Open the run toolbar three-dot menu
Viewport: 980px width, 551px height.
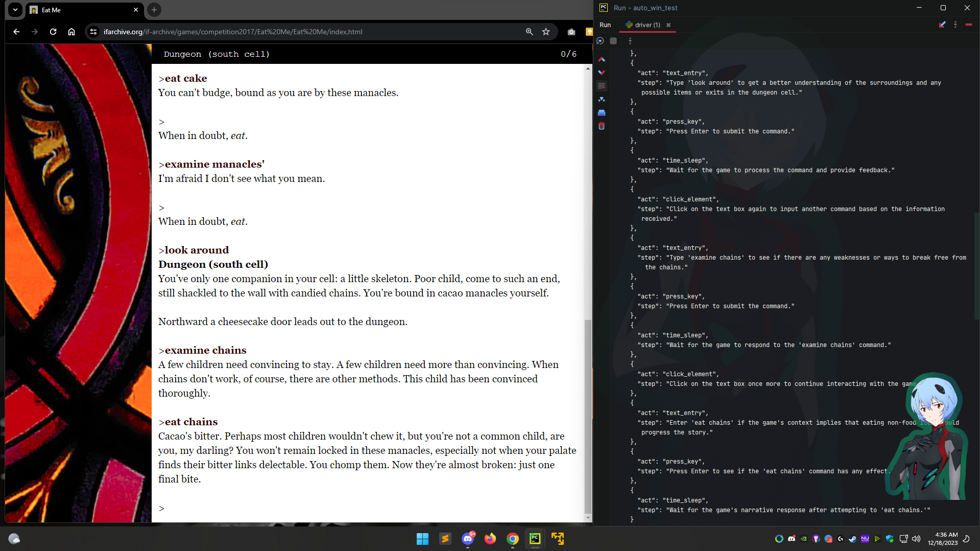(x=630, y=41)
